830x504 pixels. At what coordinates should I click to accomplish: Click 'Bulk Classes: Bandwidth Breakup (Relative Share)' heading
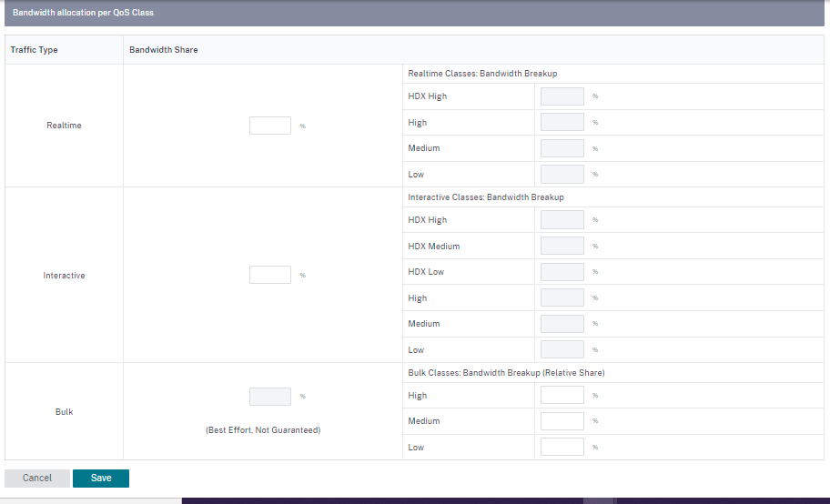506,373
